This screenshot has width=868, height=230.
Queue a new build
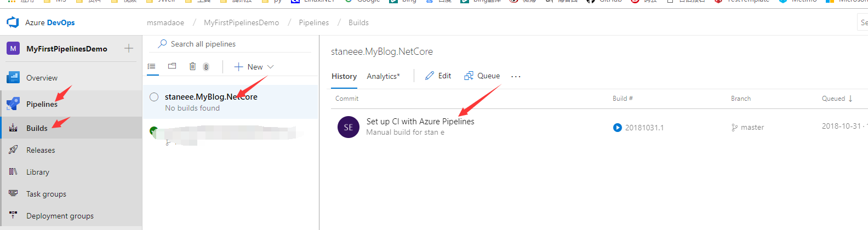[x=482, y=76]
